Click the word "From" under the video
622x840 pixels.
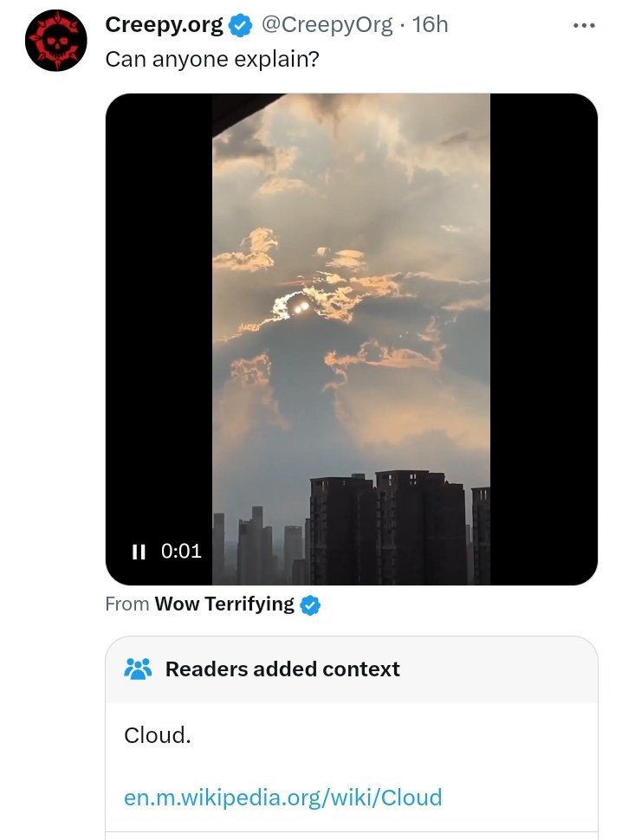pyautogui.click(x=126, y=604)
